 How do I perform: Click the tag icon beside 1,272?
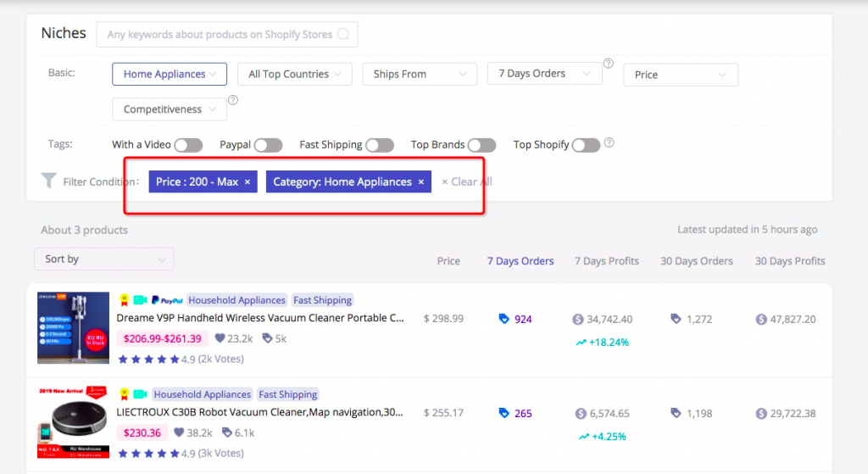[x=676, y=318]
